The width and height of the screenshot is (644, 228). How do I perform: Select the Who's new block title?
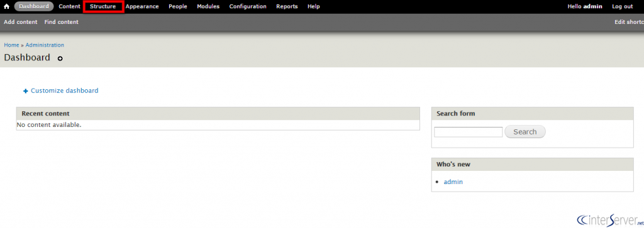coord(453,165)
